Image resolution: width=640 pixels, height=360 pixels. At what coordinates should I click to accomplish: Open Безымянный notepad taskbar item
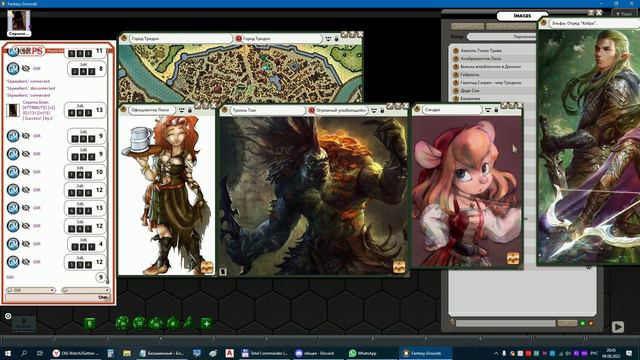pos(161,353)
